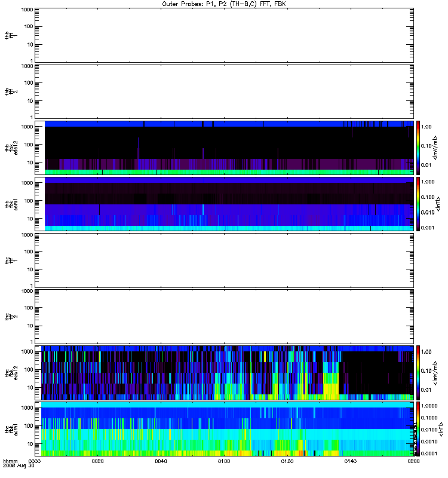The image size is (448, 478).
Task: Select the "thc fff 2" axis label
Action: [11, 317]
